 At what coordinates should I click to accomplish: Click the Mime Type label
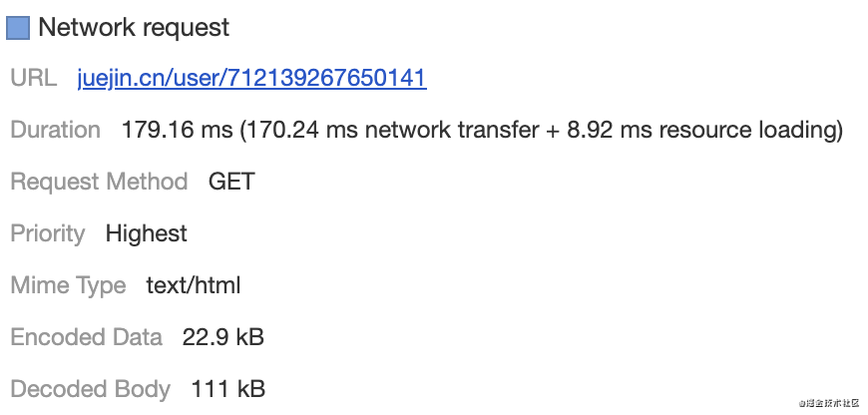[68, 285]
